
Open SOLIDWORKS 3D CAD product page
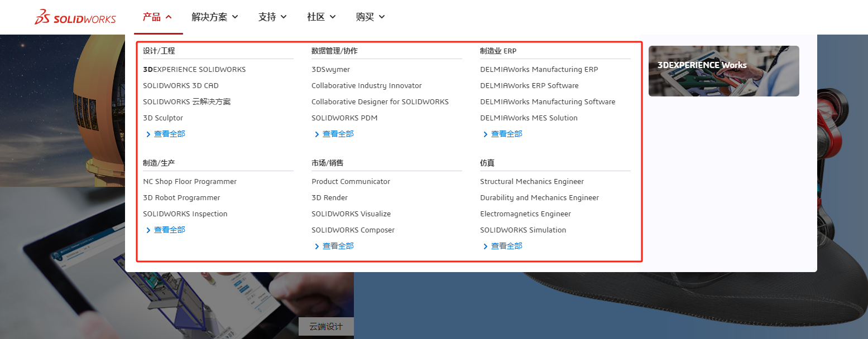point(181,86)
